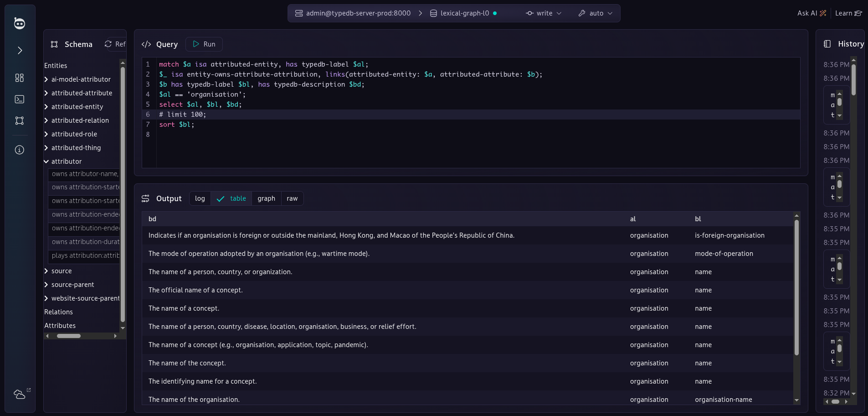
Task: Click the database cylinder icon
Action: (433, 13)
